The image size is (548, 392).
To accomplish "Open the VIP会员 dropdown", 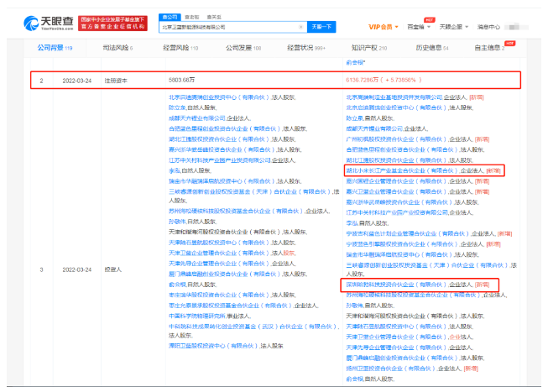I will 386,26.
